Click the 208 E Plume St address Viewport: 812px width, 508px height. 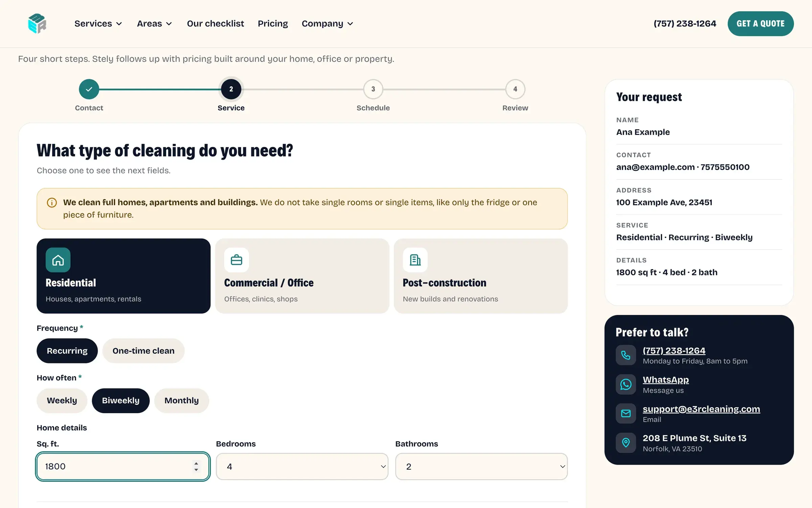click(694, 438)
